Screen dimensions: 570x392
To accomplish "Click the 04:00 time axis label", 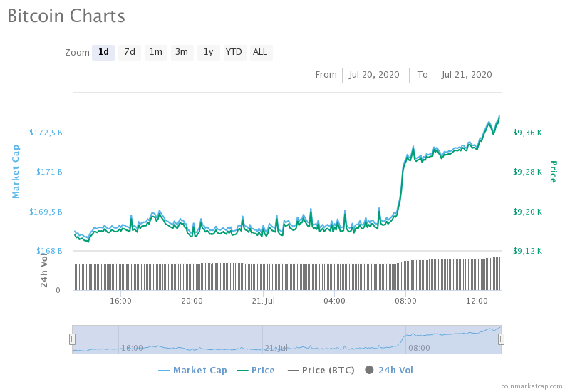I will pyautogui.click(x=334, y=301).
